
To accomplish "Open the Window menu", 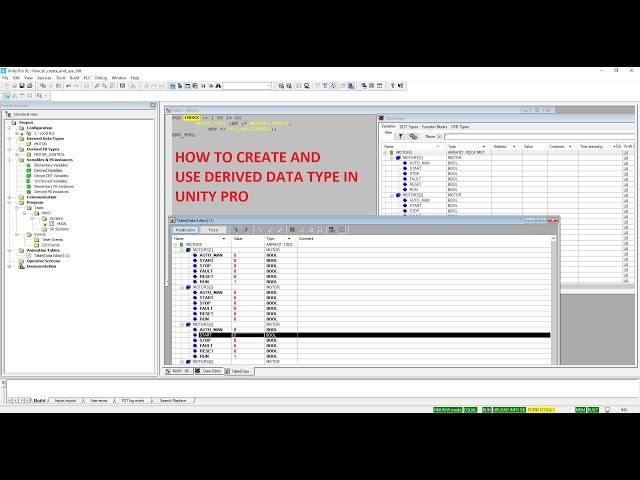I will (x=119, y=78).
